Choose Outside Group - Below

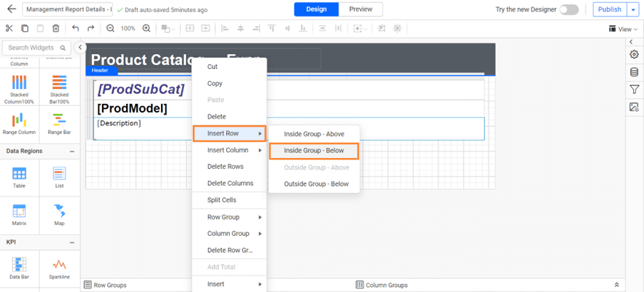[315, 184]
